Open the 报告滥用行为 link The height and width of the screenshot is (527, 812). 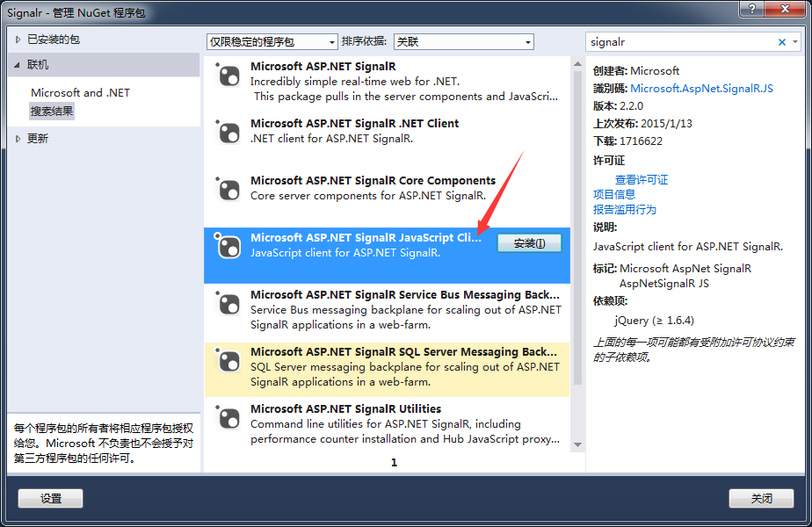pyautogui.click(x=625, y=210)
